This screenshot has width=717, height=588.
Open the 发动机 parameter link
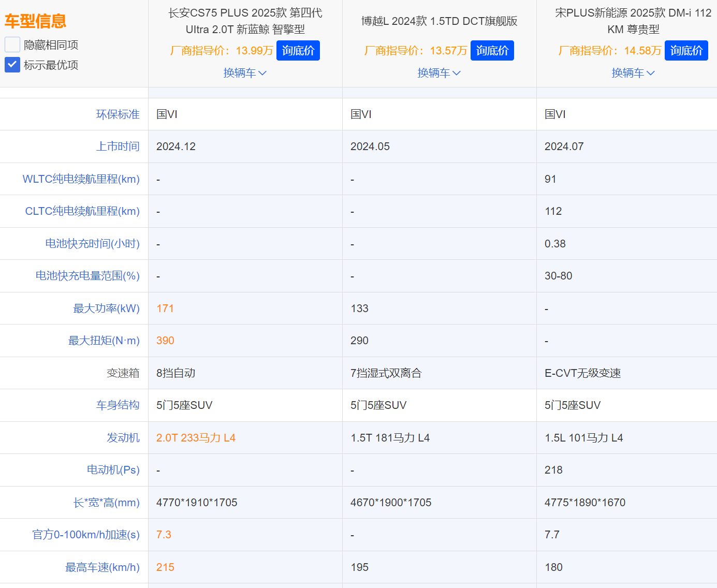[x=123, y=438]
